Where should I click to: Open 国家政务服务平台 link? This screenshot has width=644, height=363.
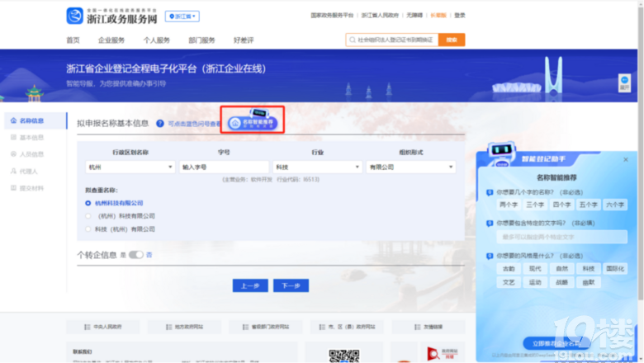332,15
